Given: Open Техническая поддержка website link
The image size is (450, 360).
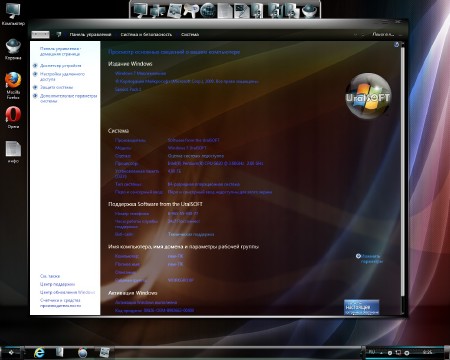Looking at the screenshot, I should (x=191, y=234).
